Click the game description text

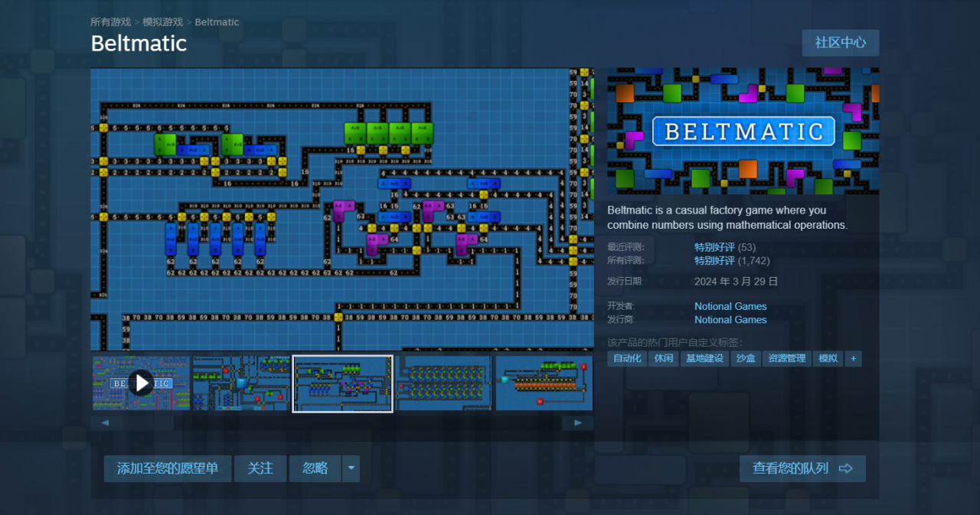(727, 217)
